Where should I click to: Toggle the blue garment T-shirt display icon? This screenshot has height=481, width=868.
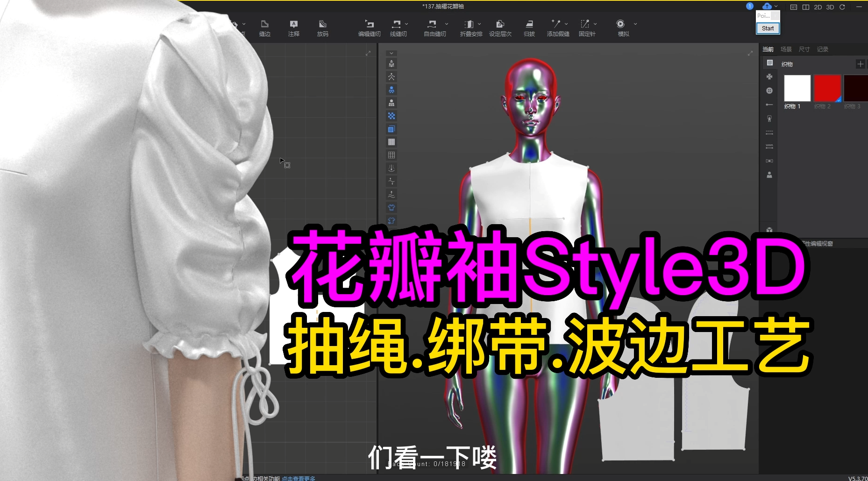[391, 208]
